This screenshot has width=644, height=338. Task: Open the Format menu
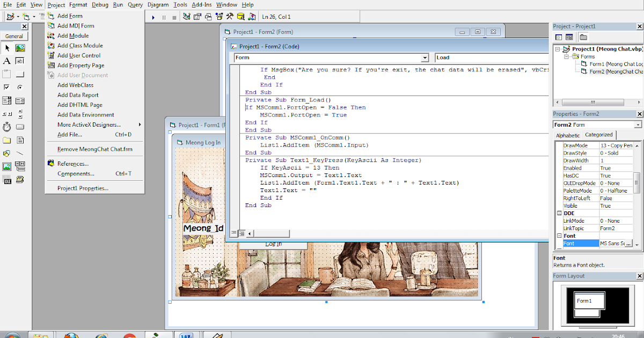(x=78, y=4)
